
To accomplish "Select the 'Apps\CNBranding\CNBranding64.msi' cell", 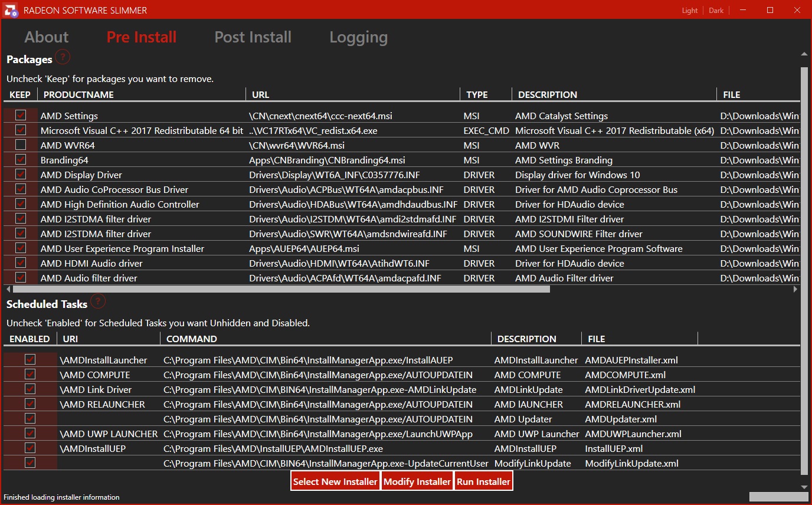I will [327, 160].
